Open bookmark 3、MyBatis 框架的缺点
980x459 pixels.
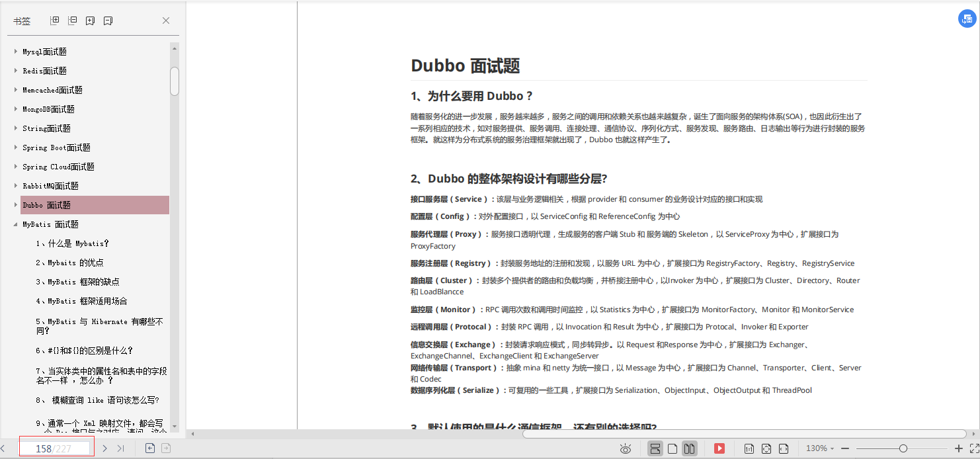point(77,282)
